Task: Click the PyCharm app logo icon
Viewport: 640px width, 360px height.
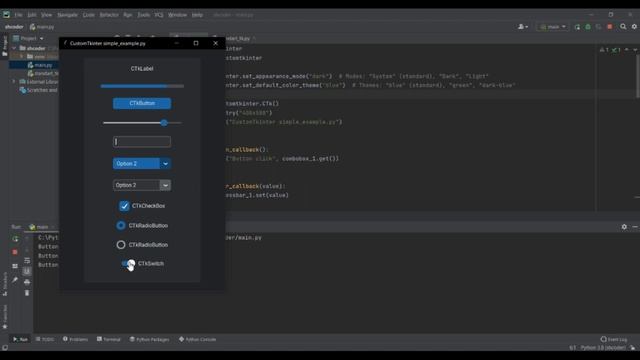Action: (7, 15)
